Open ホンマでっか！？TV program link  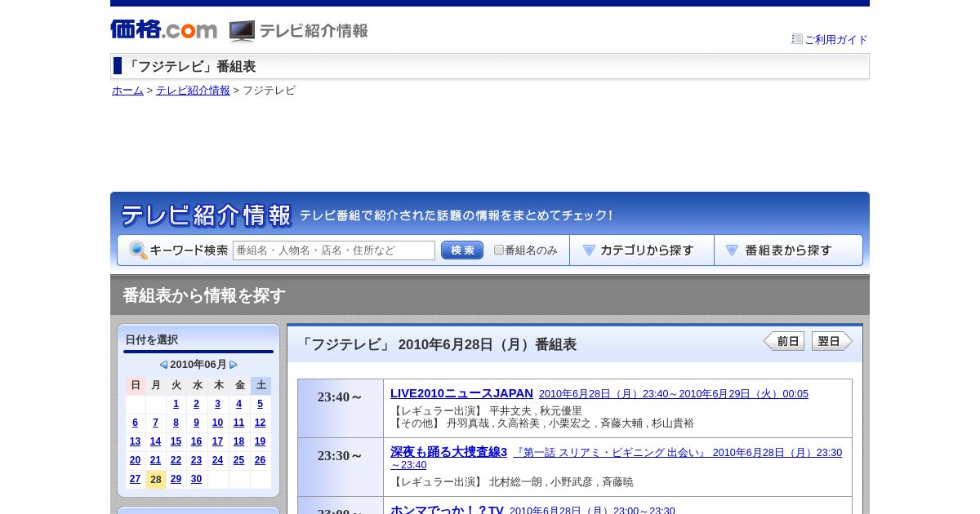pos(447,510)
